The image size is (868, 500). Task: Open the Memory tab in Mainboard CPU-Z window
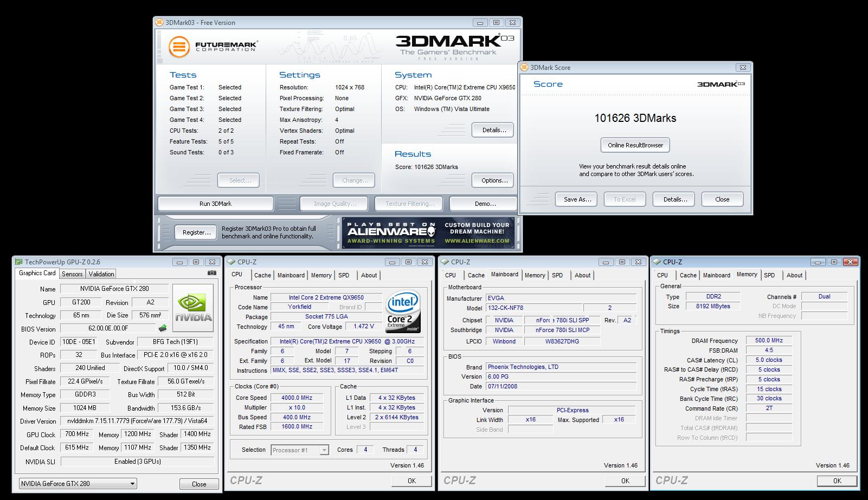click(535, 275)
